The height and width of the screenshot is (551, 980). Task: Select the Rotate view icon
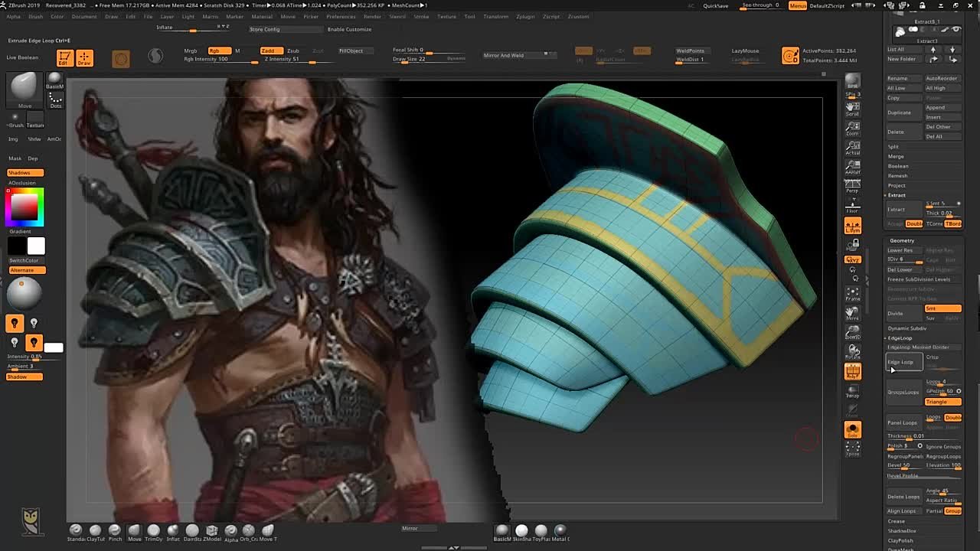pos(852,351)
